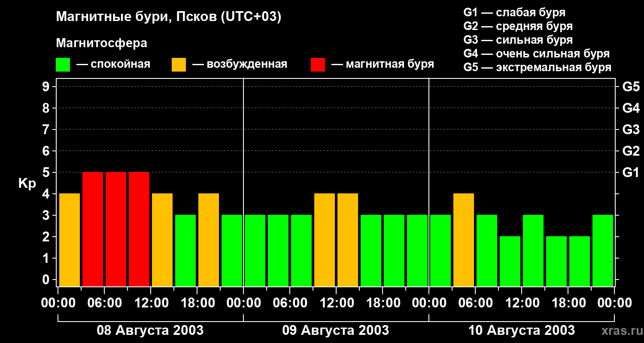The height and width of the screenshot is (343, 644).
Task: Open the xras.ru watermark link
Action: pos(620,331)
